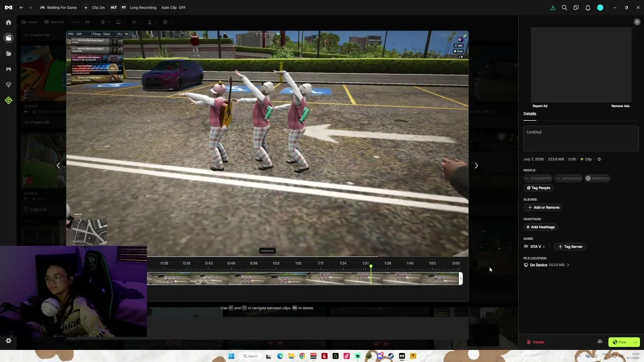Open Discord from the taskbar

380,356
